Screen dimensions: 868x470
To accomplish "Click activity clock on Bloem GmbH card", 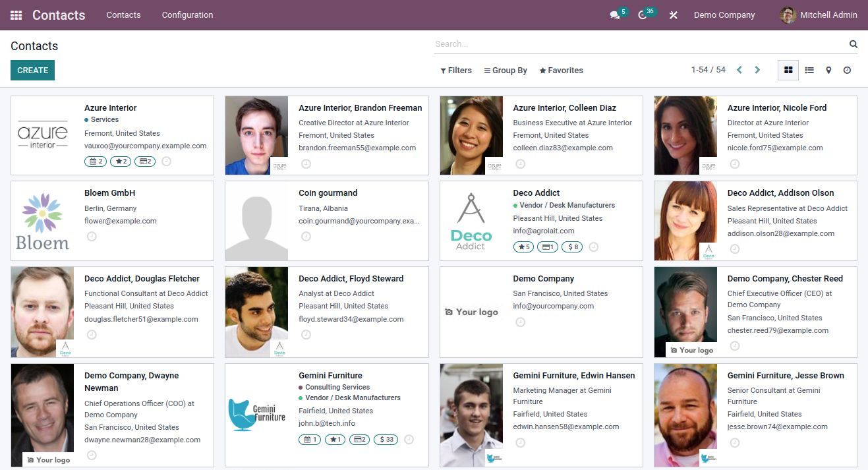I will [92, 236].
